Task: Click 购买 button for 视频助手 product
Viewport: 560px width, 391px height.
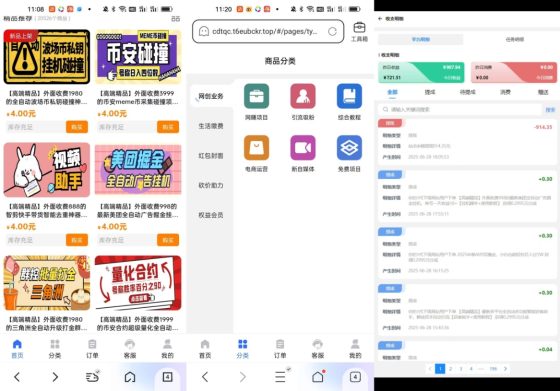Action: (x=77, y=240)
